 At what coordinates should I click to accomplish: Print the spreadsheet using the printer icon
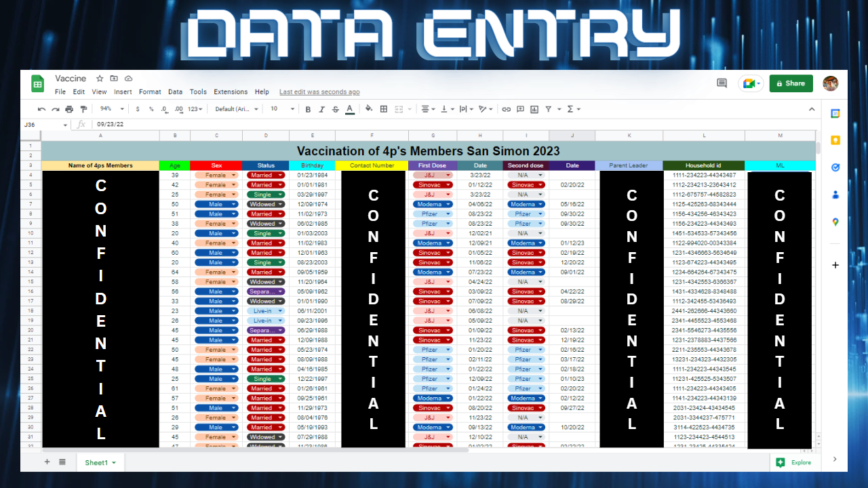pyautogui.click(x=69, y=109)
